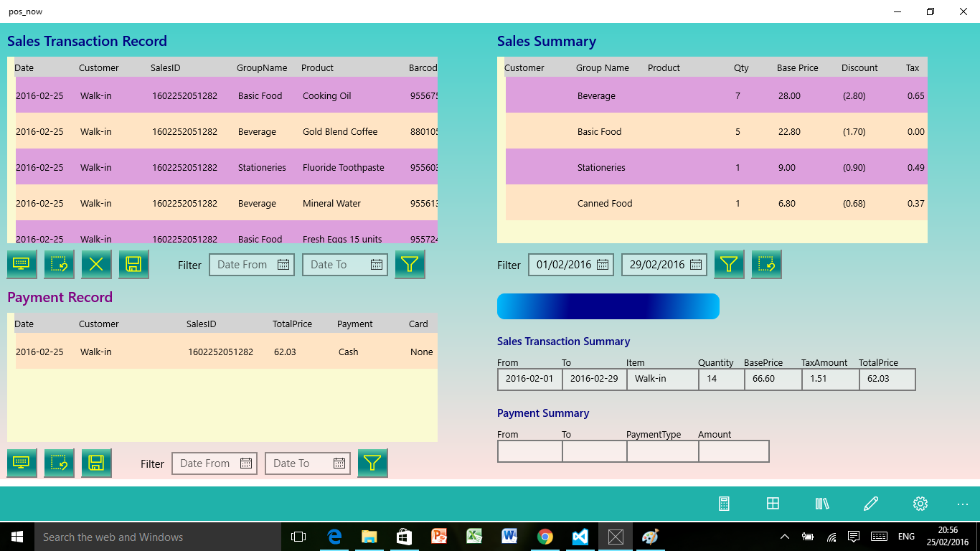980x551 pixels.
Task: Delete selection using the X icon in sales toolbar
Action: pyautogui.click(x=97, y=264)
